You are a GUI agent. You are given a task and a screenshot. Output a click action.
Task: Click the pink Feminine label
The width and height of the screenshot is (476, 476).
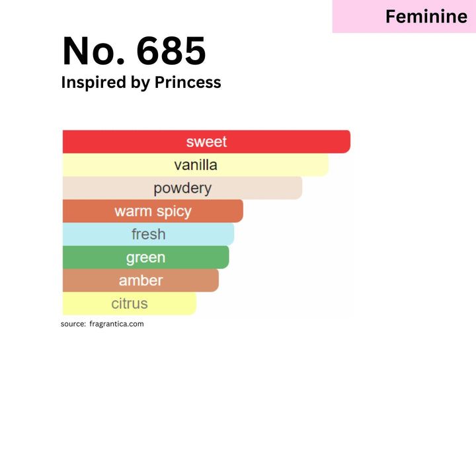point(404,17)
